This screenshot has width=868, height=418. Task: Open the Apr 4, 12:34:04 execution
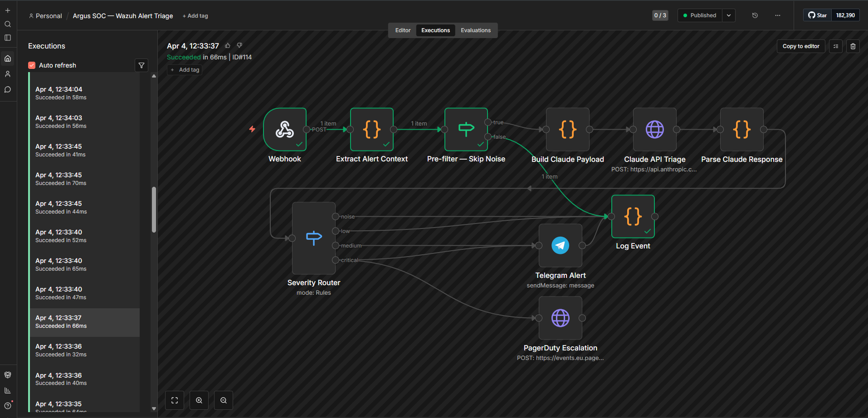[x=85, y=93]
